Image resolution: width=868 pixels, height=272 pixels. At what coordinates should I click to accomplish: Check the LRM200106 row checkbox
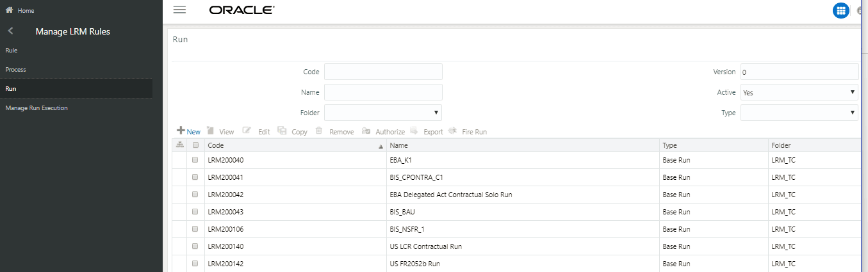tap(196, 229)
